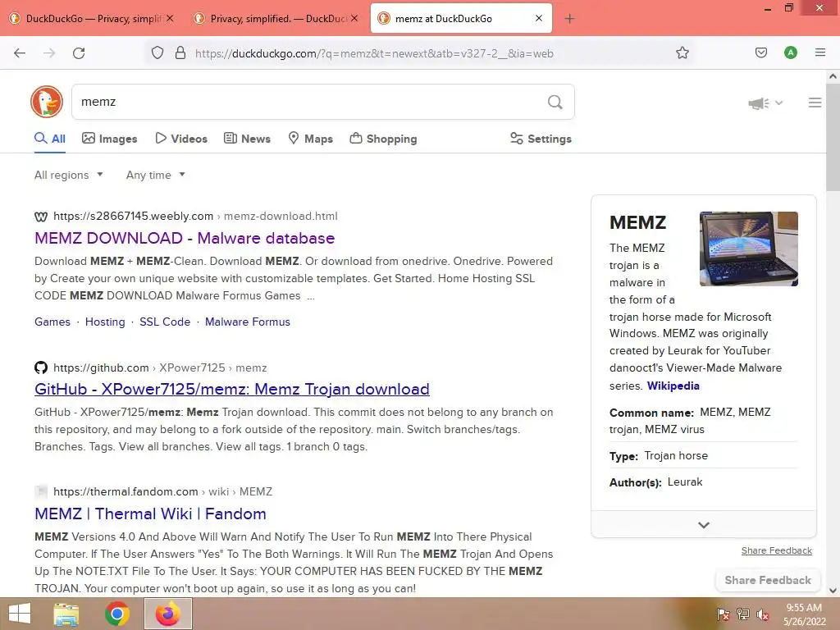840x630 pixels.
Task: Switch to Images results
Action: [x=109, y=139]
